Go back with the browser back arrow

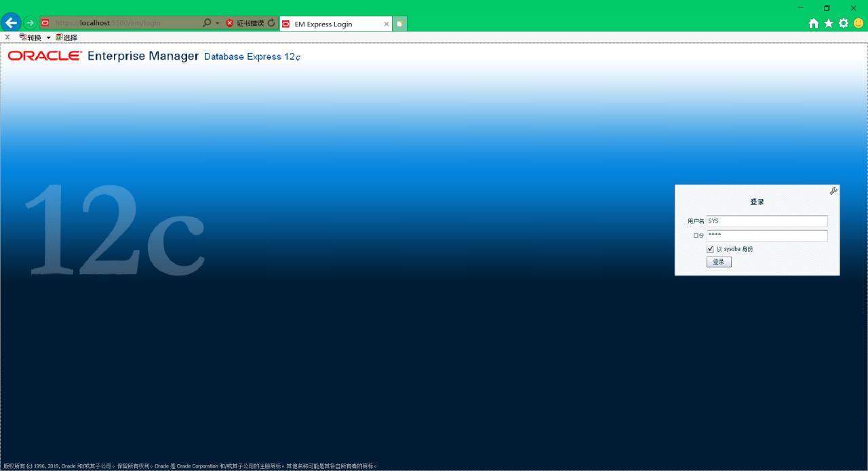(x=11, y=22)
